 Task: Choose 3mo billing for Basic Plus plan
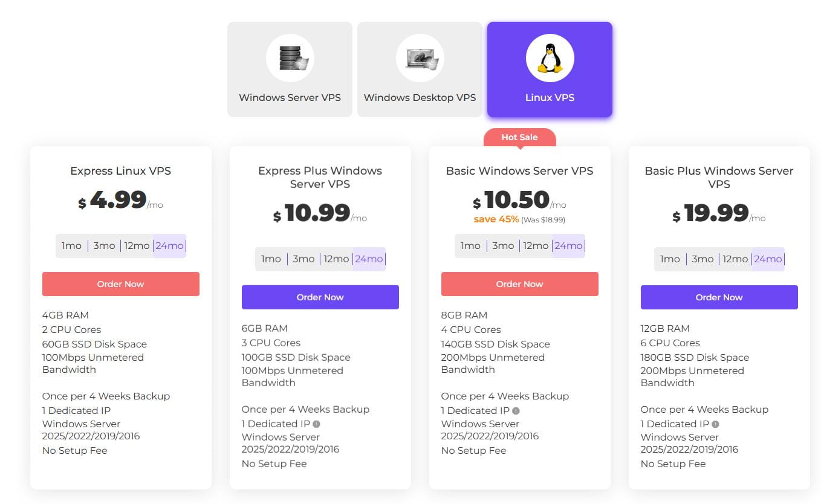[x=703, y=259]
